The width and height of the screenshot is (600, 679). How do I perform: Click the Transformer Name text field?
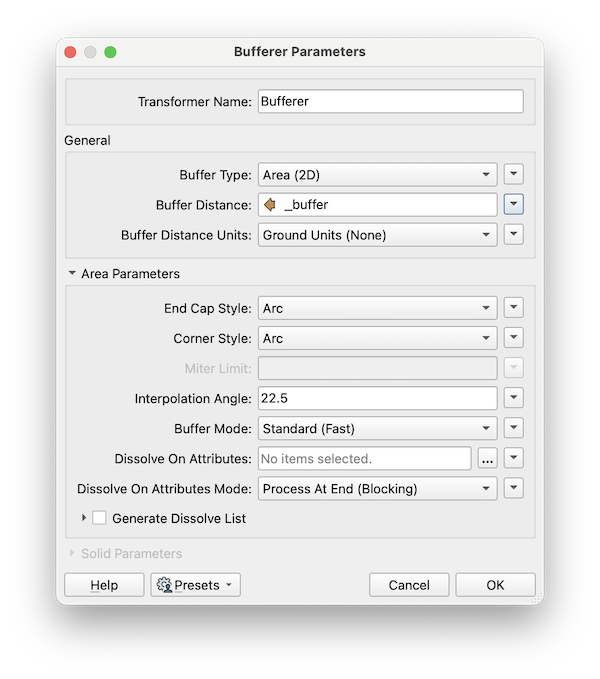point(390,102)
